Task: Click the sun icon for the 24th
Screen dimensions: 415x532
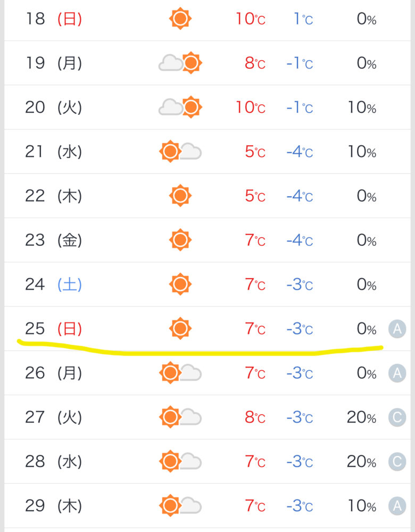Action: (x=180, y=285)
